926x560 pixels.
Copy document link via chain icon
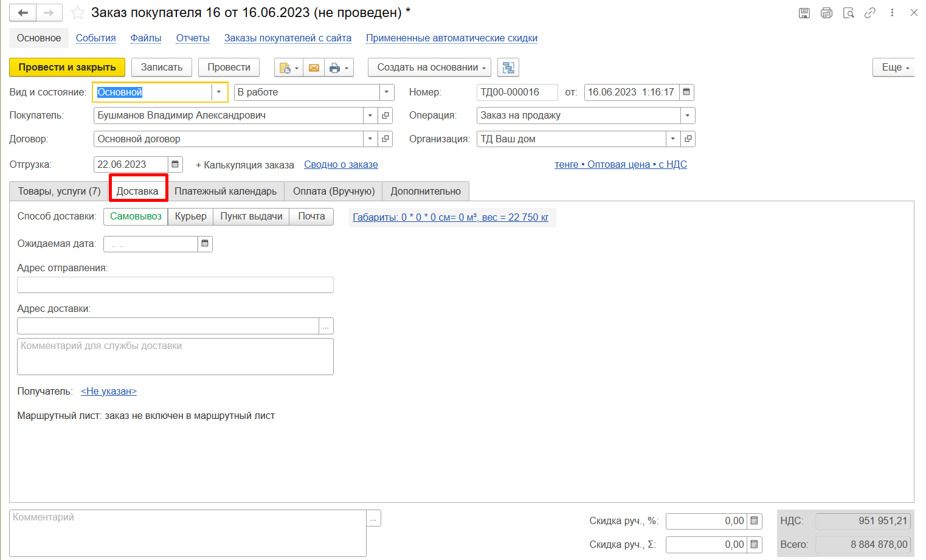click(870, 13)
